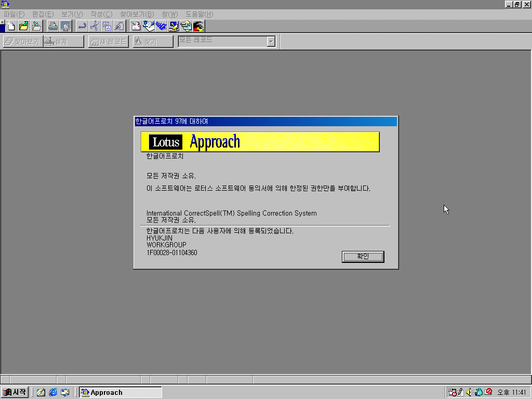Open the 찾아보기(B) menu
Viewport: 532px width, 399px height.
pyautogui.click(x=137, y=14)
